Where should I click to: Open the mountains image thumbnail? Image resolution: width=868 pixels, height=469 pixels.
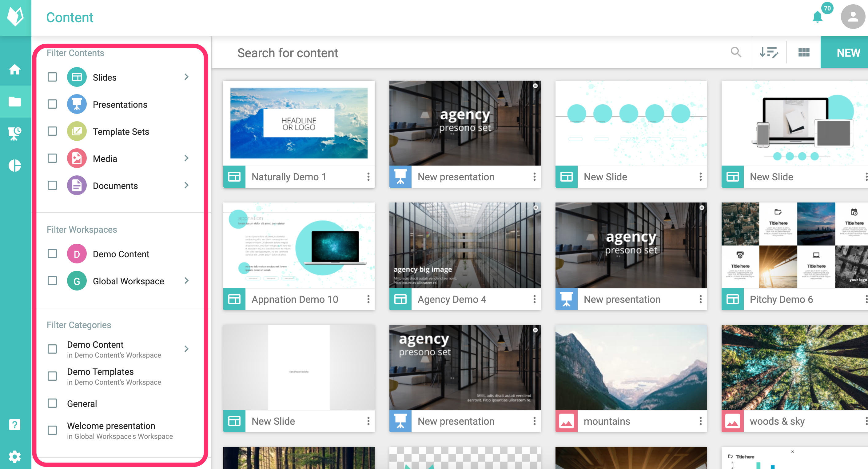(x=631, y=367)
